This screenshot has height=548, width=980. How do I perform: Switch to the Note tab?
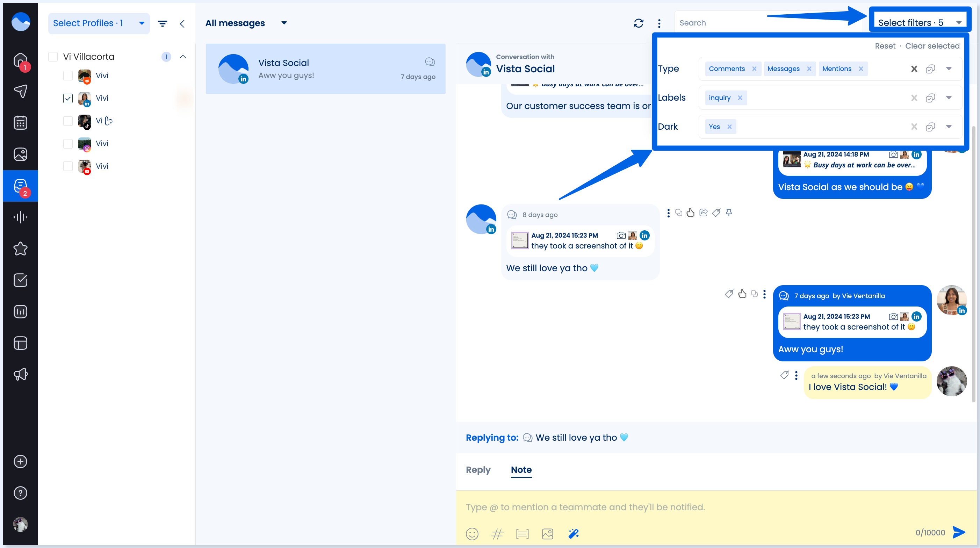coord(521,470)
